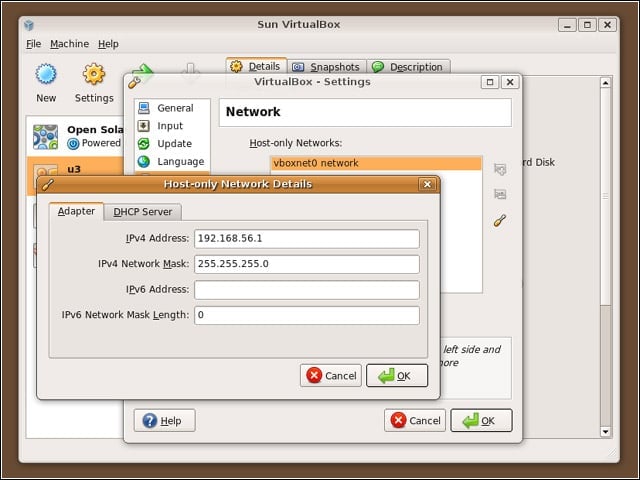640x480 pixels.
Task: Click the Update category icon in Settings
Action: [144, 144]
